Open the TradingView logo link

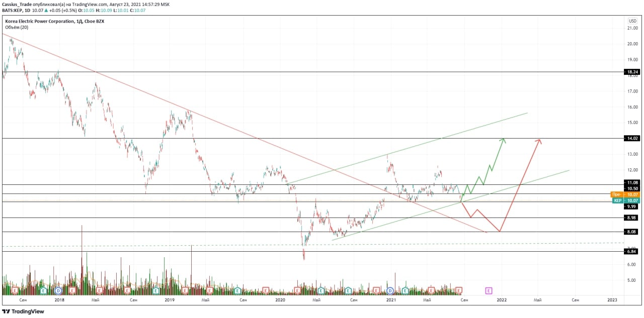click(23, 311)
